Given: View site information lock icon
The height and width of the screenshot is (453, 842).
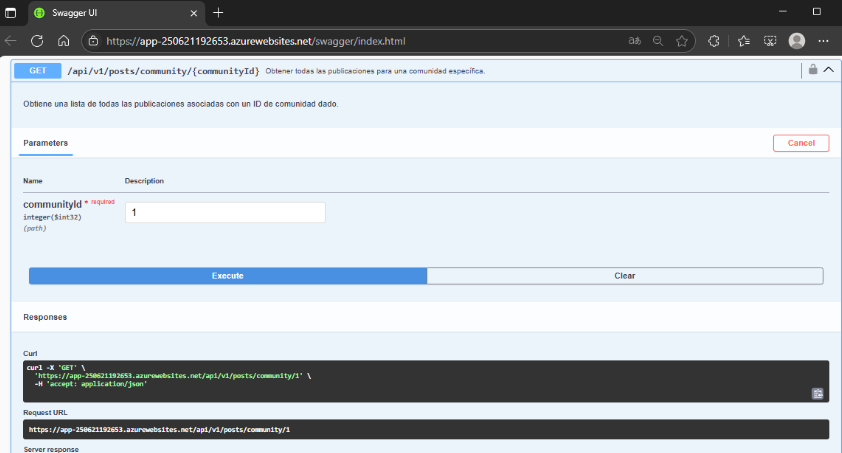Looking at the screenshot, I should pyautogui.click(x=93, y=41).
